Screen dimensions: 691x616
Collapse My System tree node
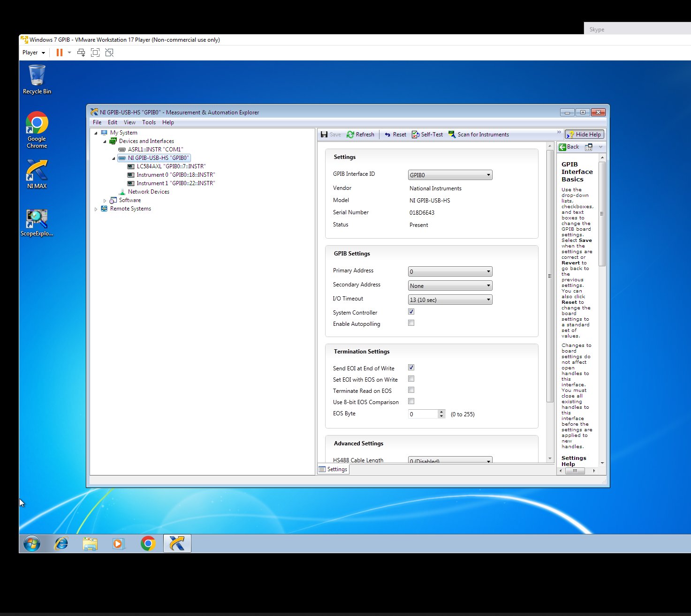tap(96, 133)
